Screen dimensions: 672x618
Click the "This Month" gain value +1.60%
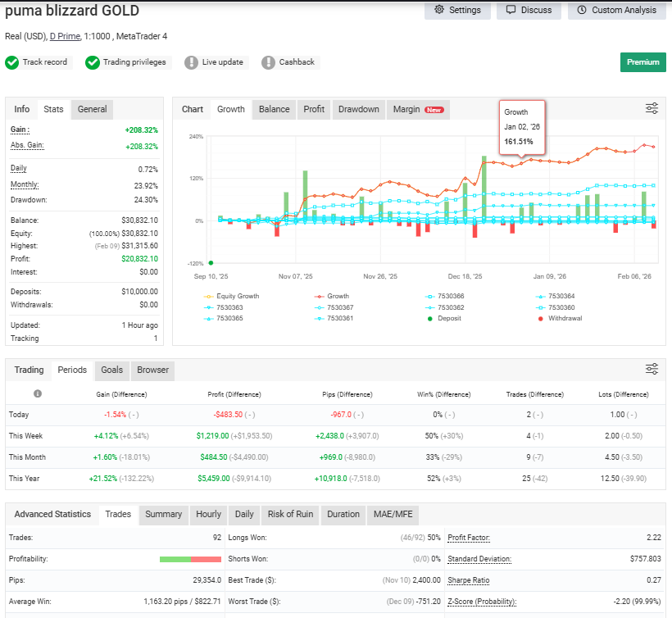(105, 457)
